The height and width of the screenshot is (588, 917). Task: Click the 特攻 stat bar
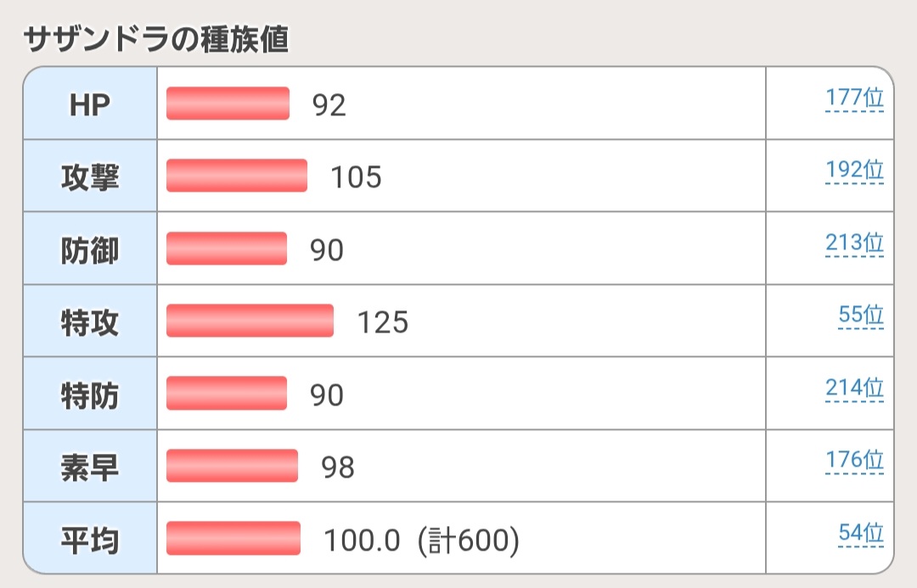[x=250, y=322]
